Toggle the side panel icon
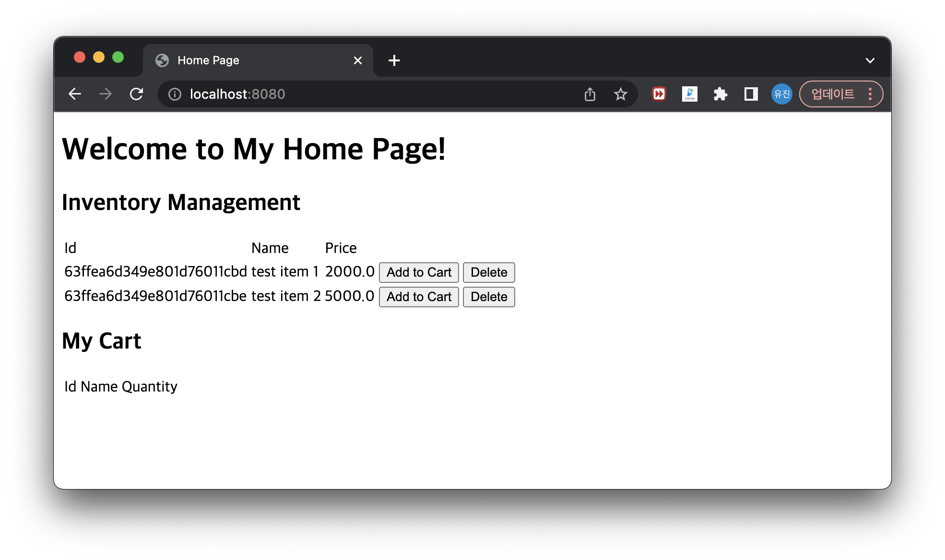 click(751, 94)
